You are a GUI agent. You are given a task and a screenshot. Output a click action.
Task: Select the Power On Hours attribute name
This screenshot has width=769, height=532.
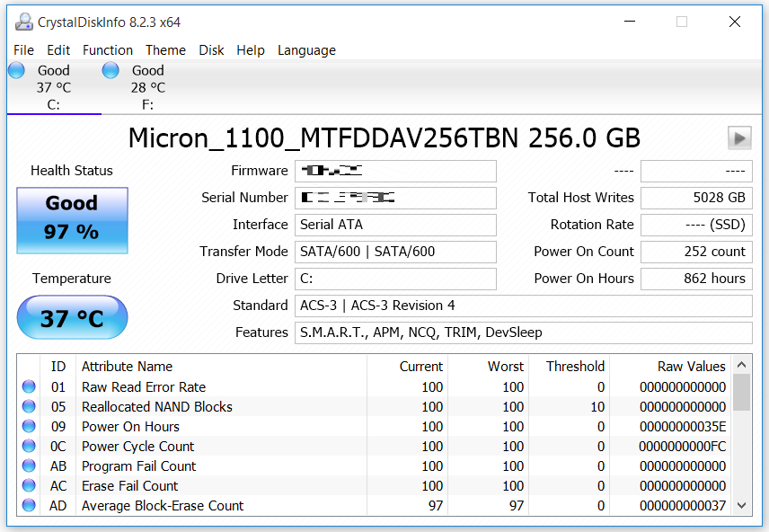pos(130,427)
